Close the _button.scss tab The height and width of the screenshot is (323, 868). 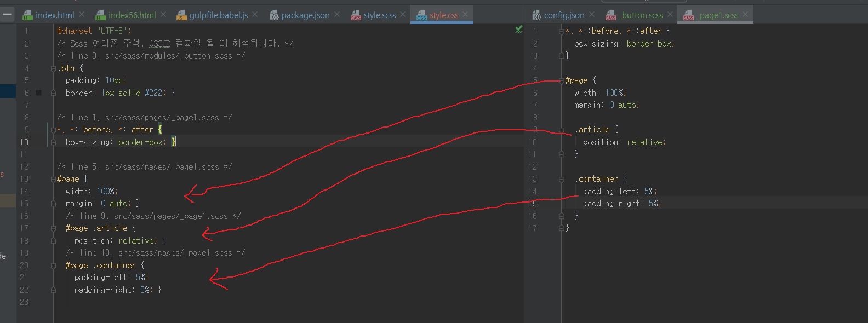[670, 15]
